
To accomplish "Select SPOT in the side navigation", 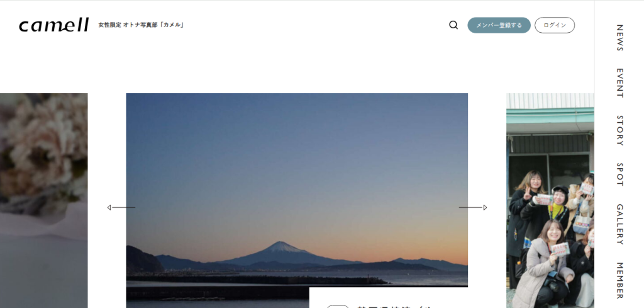I will 619,174.
